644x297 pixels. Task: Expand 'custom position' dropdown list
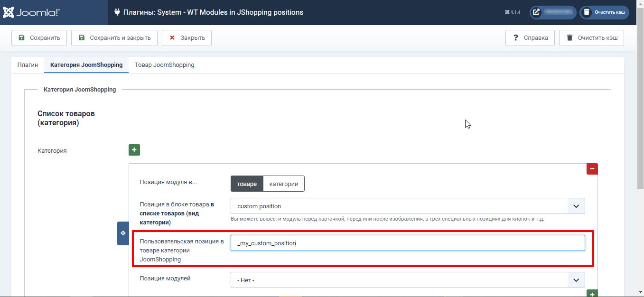click(x=408, y=206)
